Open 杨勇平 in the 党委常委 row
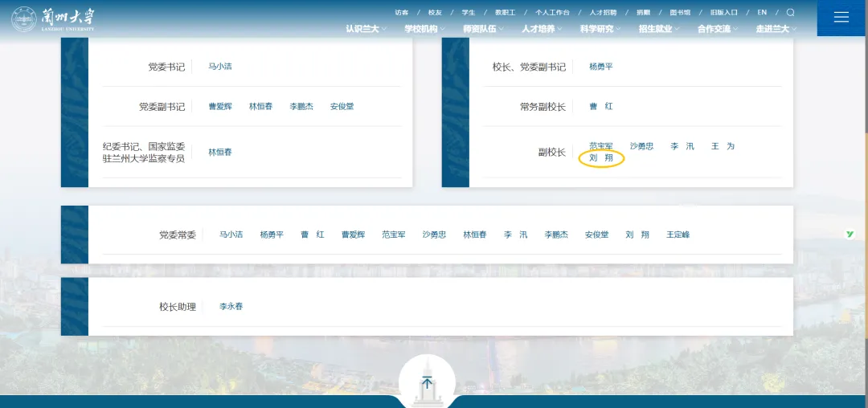This screenshot has height=408, width=868. 272,235
